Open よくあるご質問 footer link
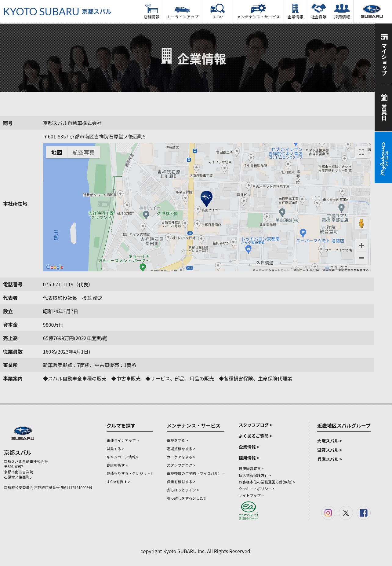The image size is (392, 566). [x=255, y=436]
